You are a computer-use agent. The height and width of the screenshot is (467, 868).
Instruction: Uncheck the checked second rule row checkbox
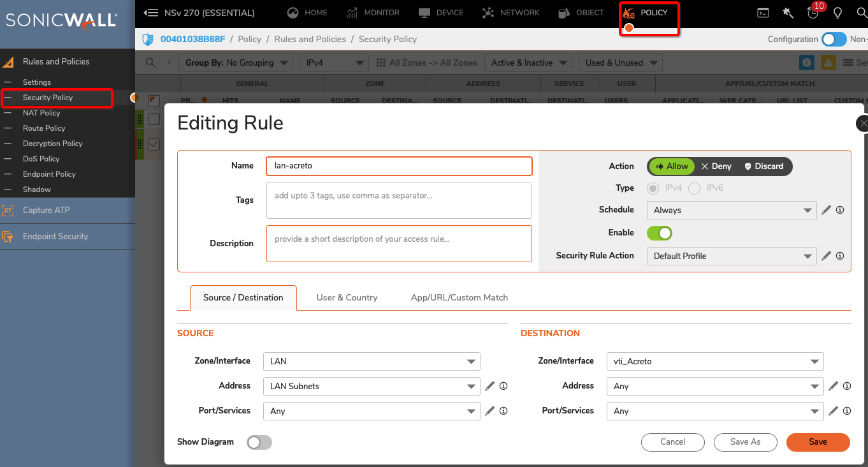click(x=154, y=144)
